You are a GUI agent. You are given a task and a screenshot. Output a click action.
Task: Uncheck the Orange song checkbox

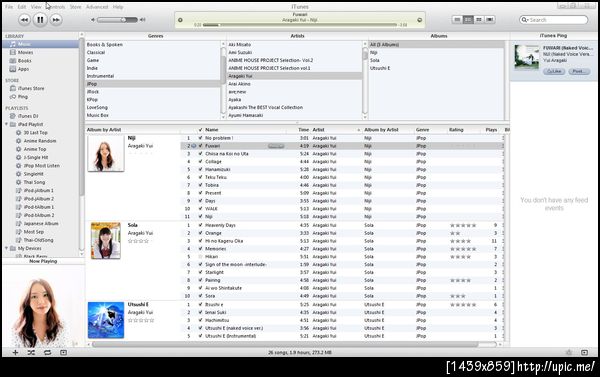(x=200, y=233)
